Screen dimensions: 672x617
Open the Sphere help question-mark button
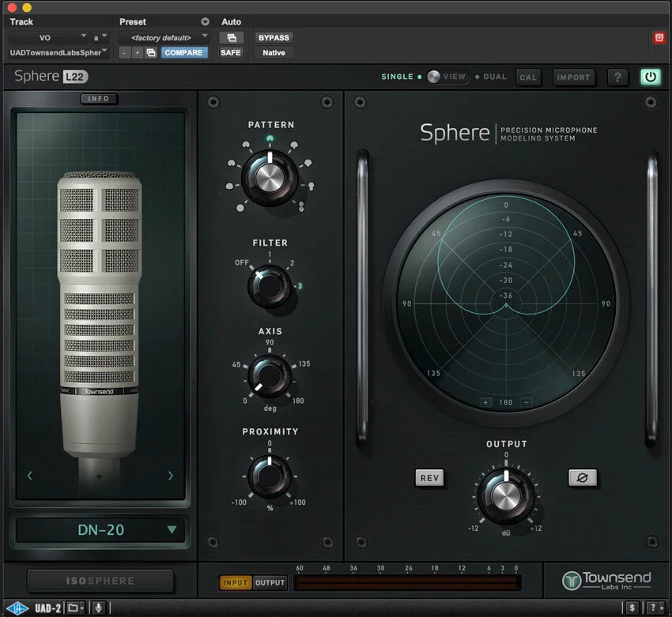click(x=617, y=77)
